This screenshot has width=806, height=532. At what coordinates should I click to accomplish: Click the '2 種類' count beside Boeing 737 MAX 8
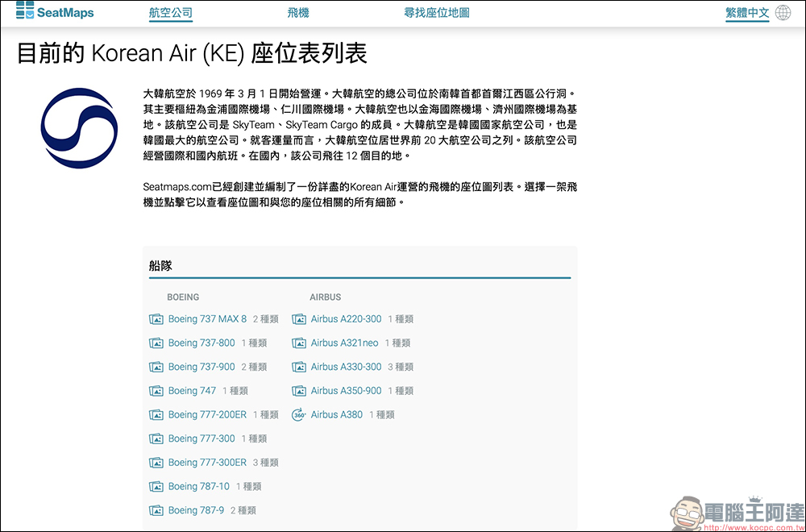(266, 319)
